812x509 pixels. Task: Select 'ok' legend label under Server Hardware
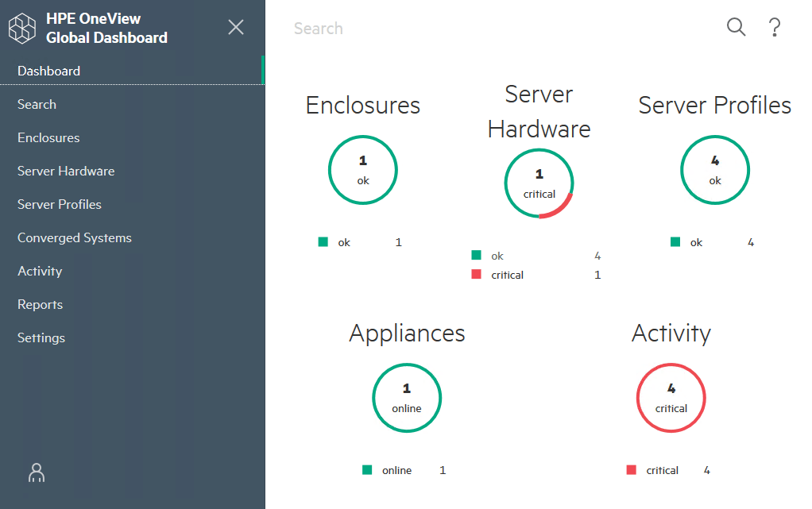point(497,256)
